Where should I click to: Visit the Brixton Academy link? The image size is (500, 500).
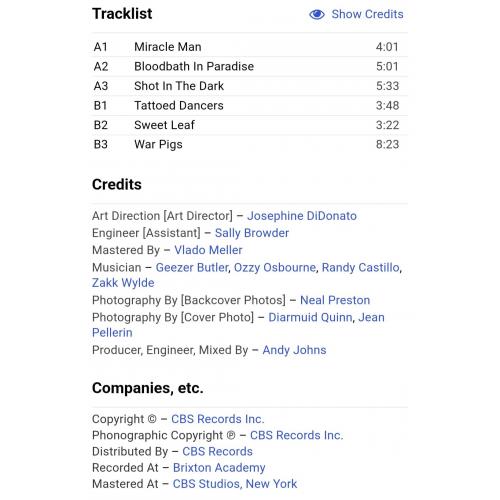tap(219, 468)
